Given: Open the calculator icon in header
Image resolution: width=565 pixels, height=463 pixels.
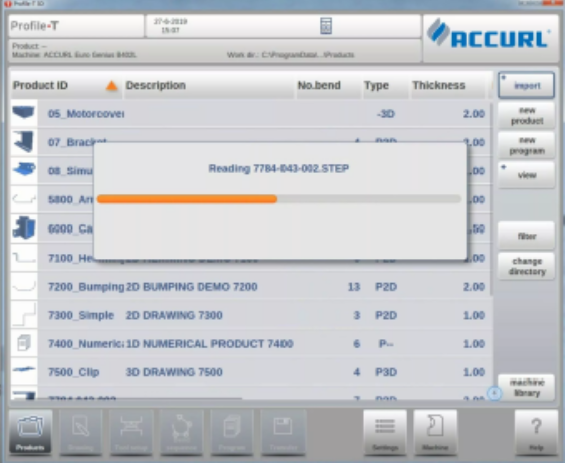Looking at the screenshot, I should 326,26.
